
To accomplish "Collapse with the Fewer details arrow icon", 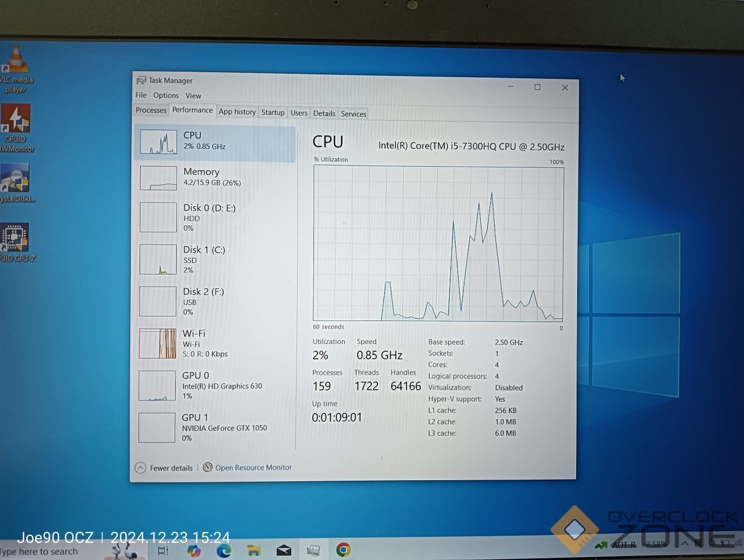I will (141, 468).
